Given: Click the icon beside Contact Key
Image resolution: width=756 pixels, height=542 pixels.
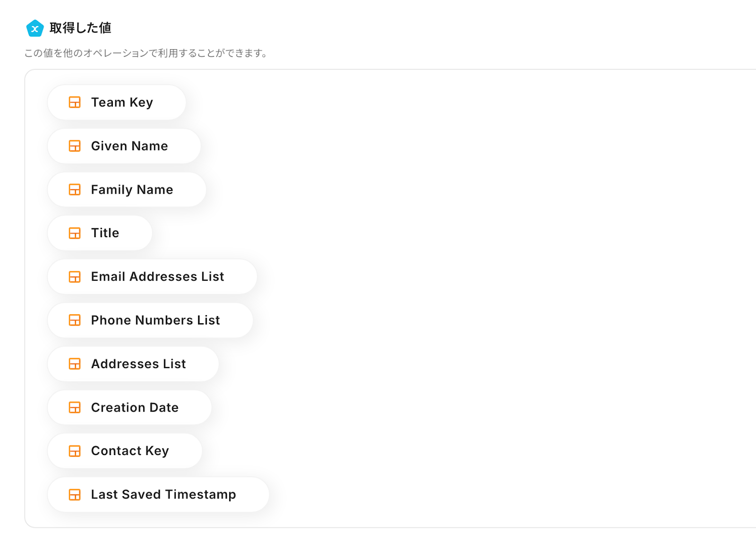Looking at the screenshot, I should 75,451.
